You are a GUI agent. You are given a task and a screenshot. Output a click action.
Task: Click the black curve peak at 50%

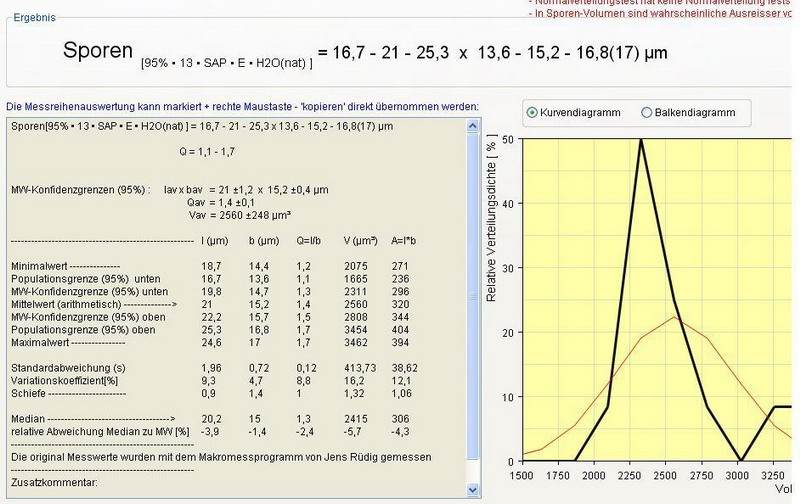(640, 140)
